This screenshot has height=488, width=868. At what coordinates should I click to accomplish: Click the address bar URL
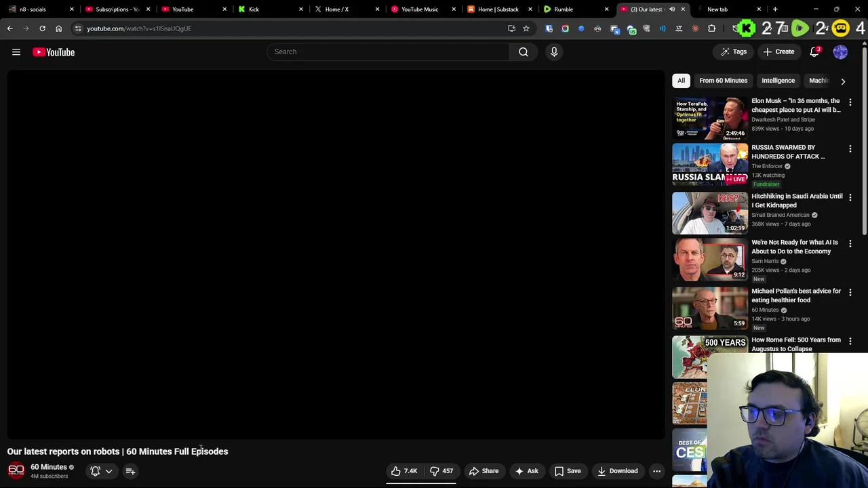click(x=139, y=28)
